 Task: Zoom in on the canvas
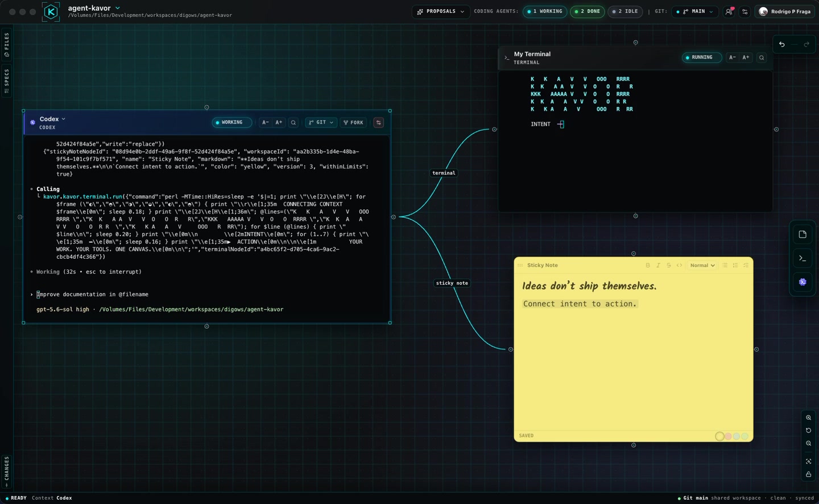tap(808, 418)
